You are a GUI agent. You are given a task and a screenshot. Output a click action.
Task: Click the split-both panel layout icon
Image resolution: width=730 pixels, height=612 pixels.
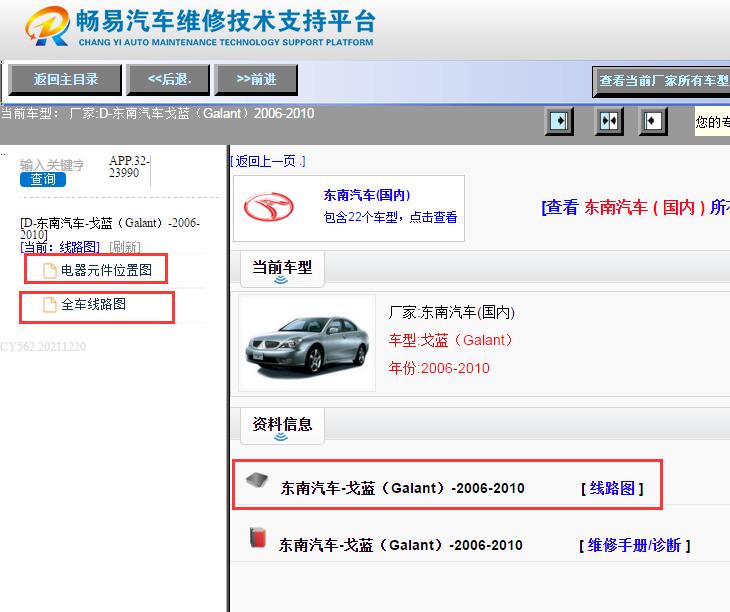[x=609, y=121]
